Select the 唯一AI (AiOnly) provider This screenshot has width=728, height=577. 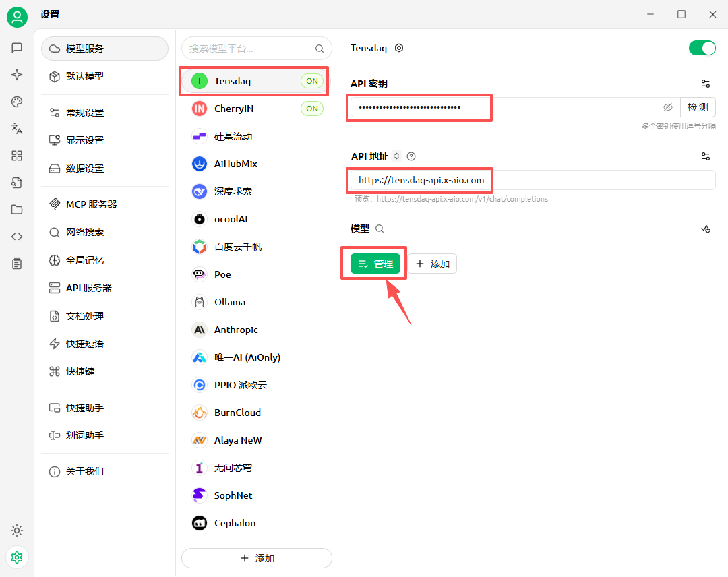point(257,357)
